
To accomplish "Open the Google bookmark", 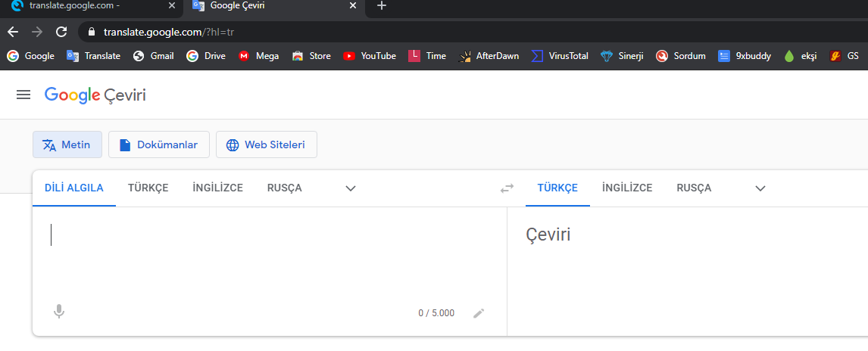I will point(31,56).
